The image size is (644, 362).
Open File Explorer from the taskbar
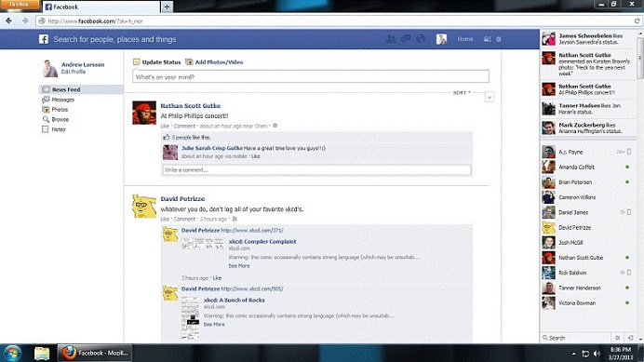pyautogui.click(x=42, y=353)
